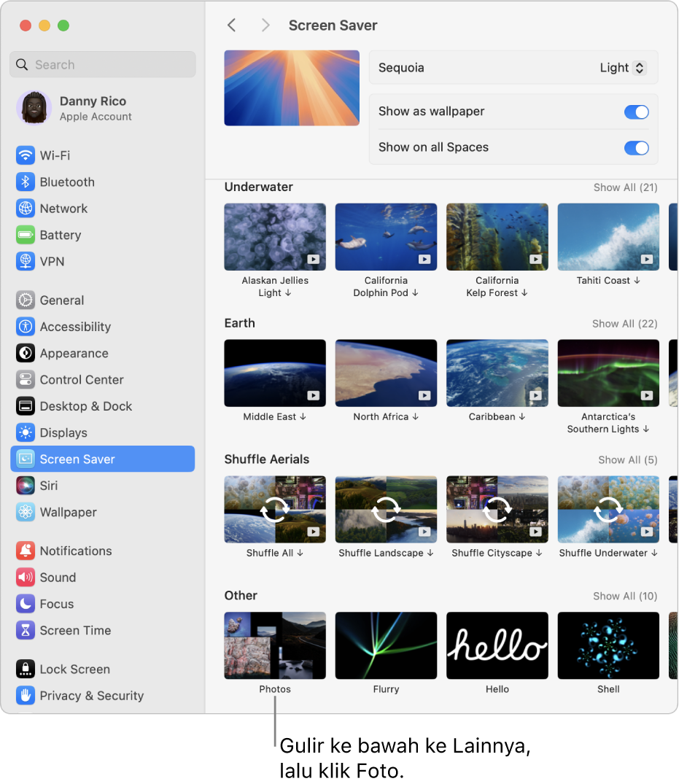Image resolution: width=679 pixels, height=784 pixels.
Task: Open Control Center settings icon
Action: coord(25,379)
